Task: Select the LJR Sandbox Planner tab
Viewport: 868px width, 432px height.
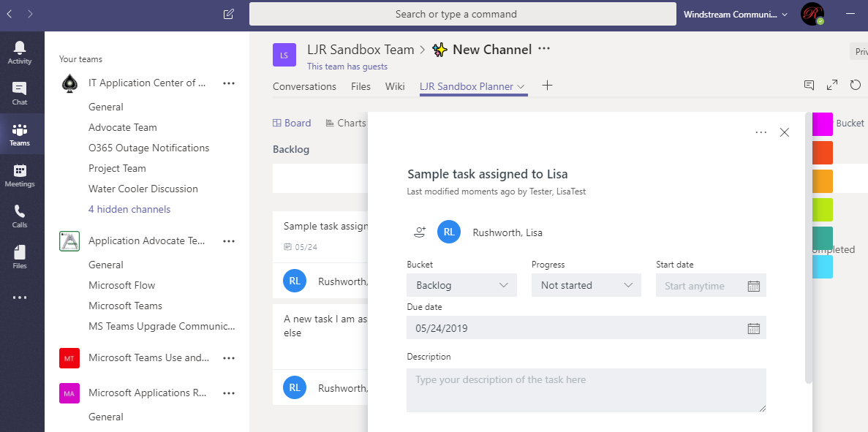Action: pyautogui.click(x=466, y=86)
